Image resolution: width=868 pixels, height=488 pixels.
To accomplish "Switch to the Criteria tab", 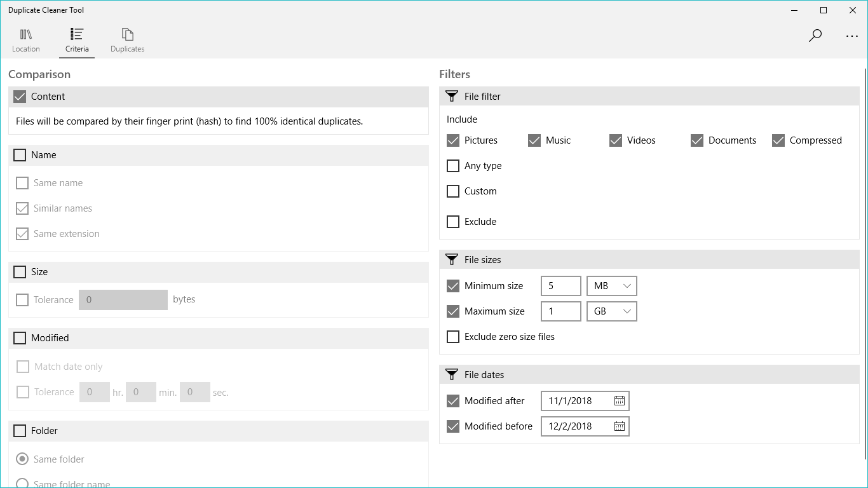I will [77, 40].
